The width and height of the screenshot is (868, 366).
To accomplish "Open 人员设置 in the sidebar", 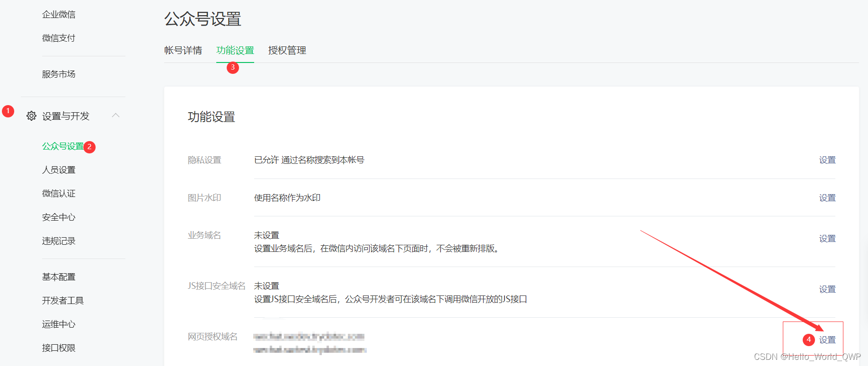I will coord(59,170).
